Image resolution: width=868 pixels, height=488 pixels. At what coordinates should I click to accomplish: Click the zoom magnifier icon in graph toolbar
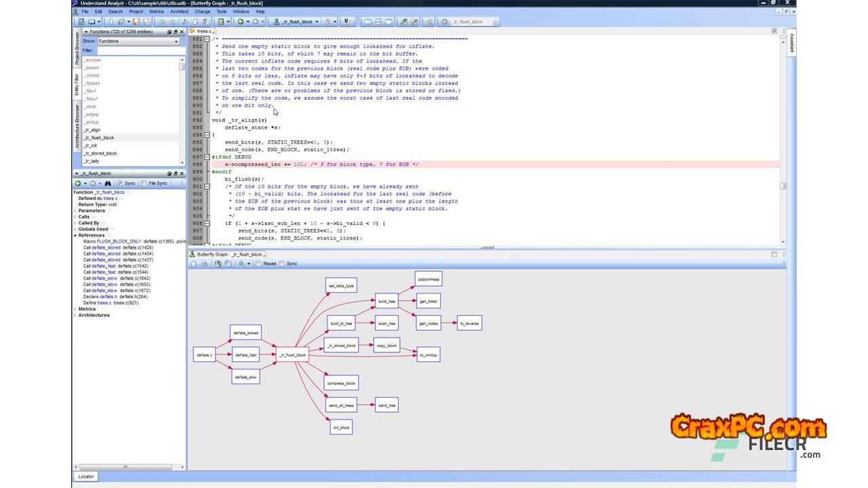[x=241, y=264]
